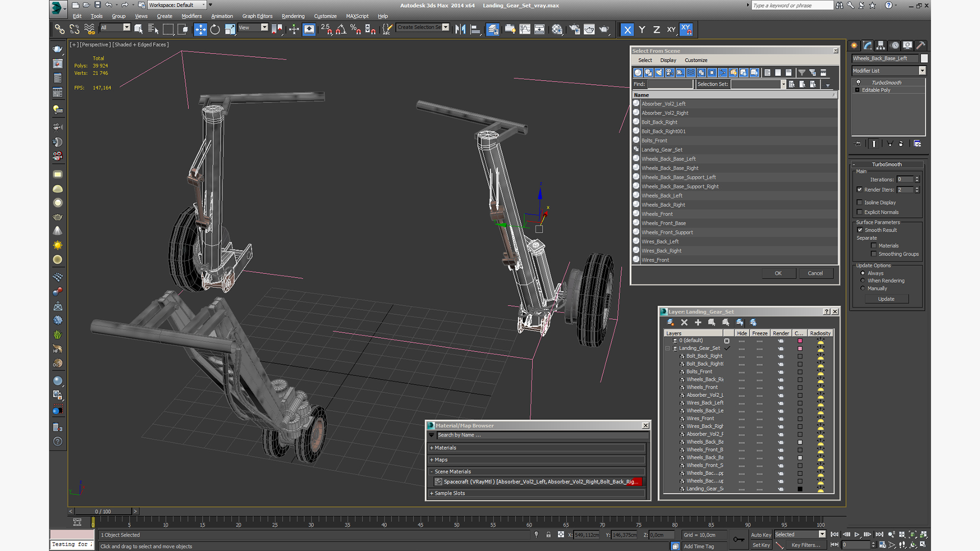
Task: Open the Rendering menu
Action: 293,16
